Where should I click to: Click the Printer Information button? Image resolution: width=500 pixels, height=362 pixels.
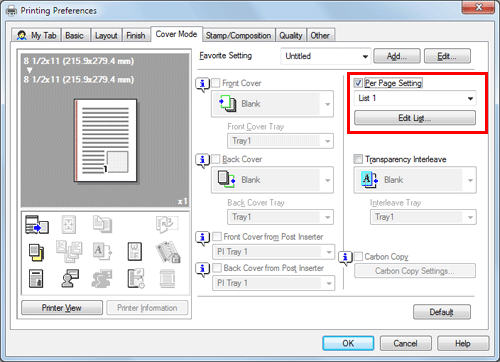click(147, 308)
